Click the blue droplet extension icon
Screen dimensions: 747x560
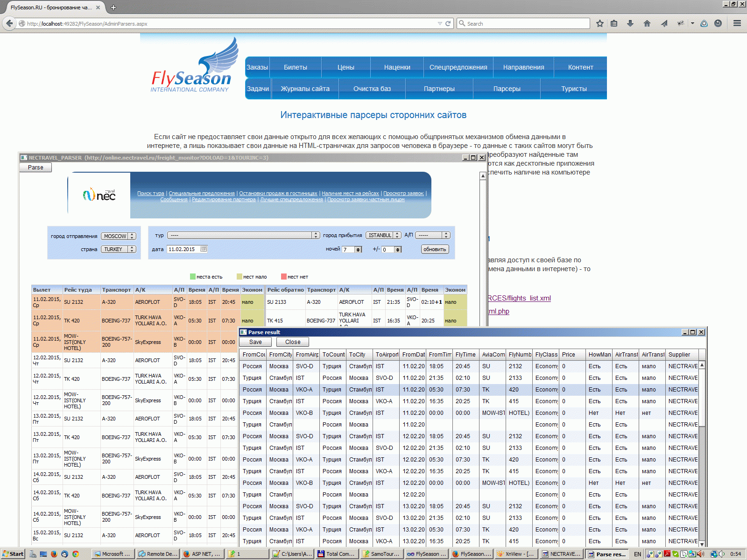[704, 23]
